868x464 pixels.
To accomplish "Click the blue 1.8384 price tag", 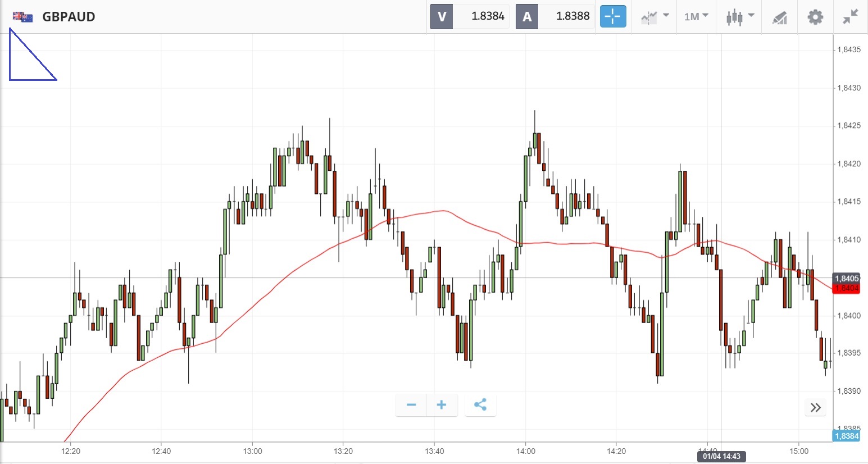I will tap(846, 436).
